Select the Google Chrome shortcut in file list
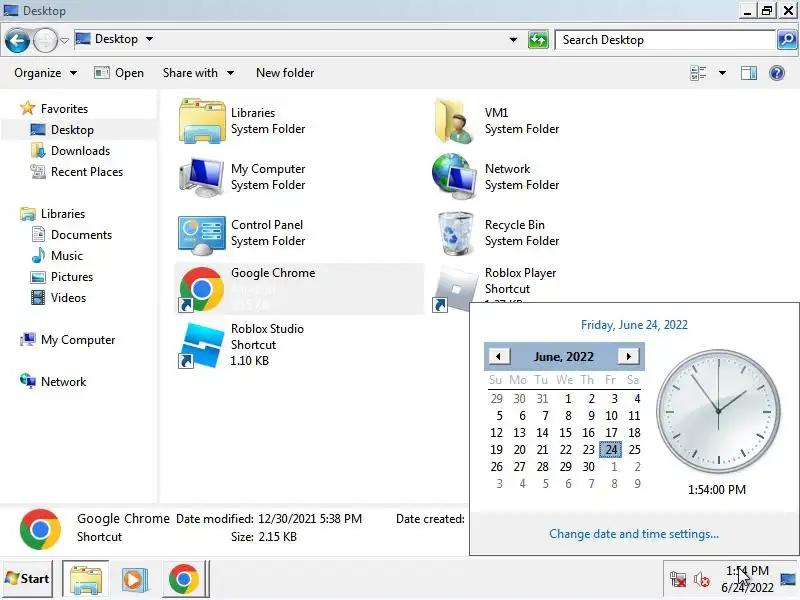The width and height of the screenshot is (800, 600). coord(299,289)
